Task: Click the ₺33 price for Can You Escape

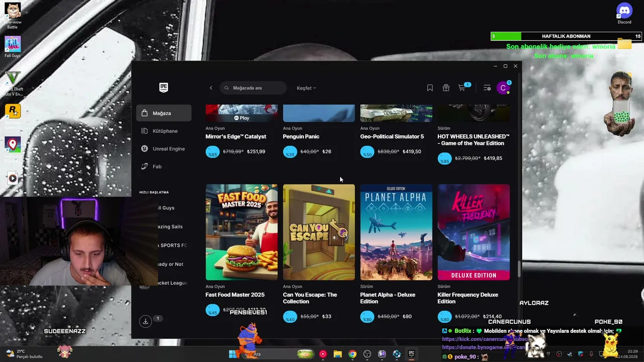Action: tap(327, 316)
